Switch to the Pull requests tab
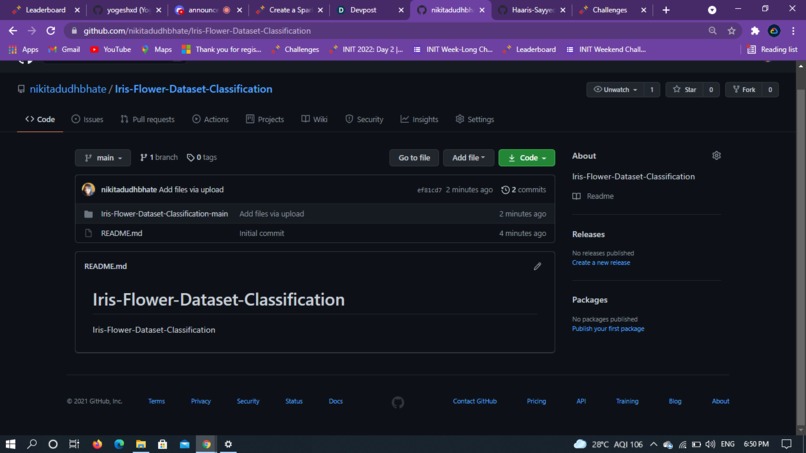 coord(148,119)
